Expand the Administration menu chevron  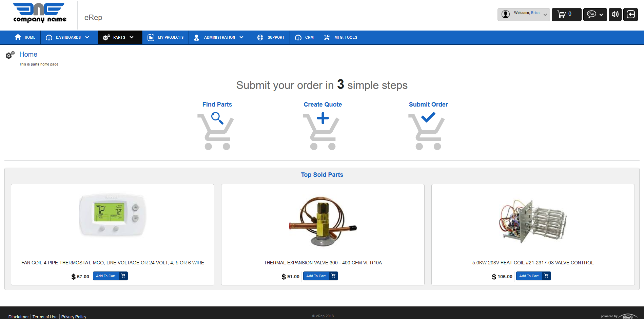(241, 37)
